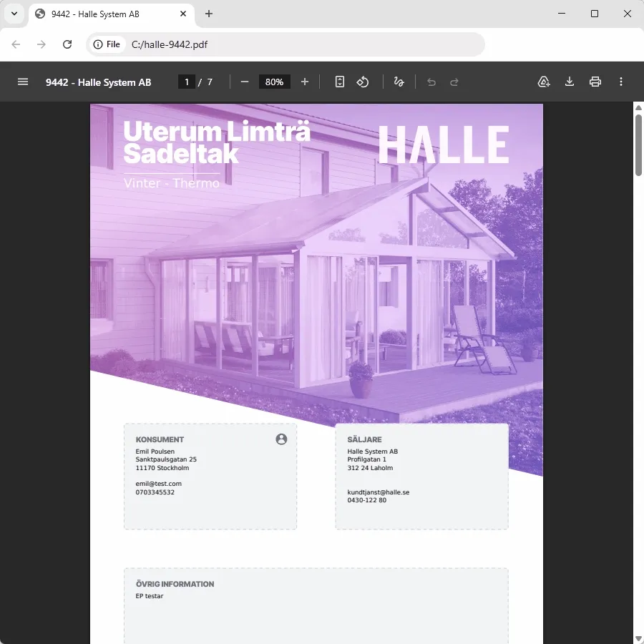Click the Uterum Limträ Sadeltak title

[217, 142]
